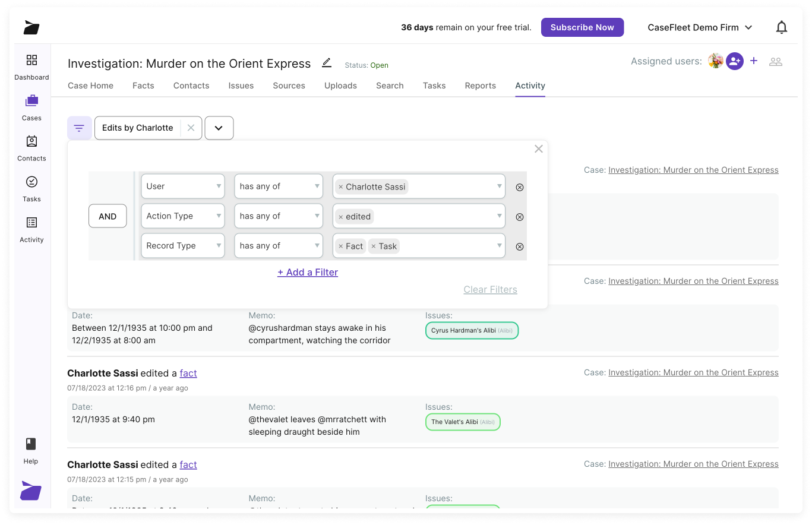The width and height of the screenshot is (812, 525).
Task: Click the filter funnel icon
Action: (79, 128)
